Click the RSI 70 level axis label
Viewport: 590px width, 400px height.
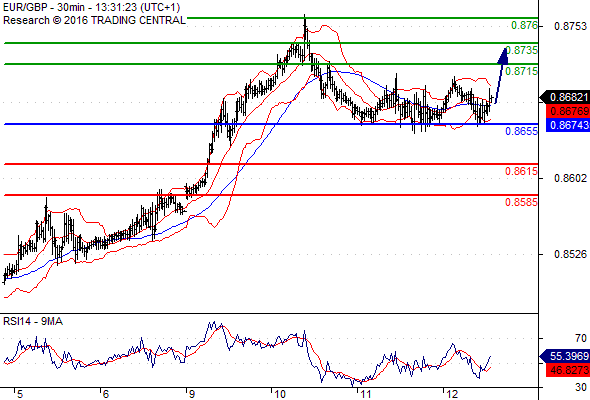(x=581, y=338)
